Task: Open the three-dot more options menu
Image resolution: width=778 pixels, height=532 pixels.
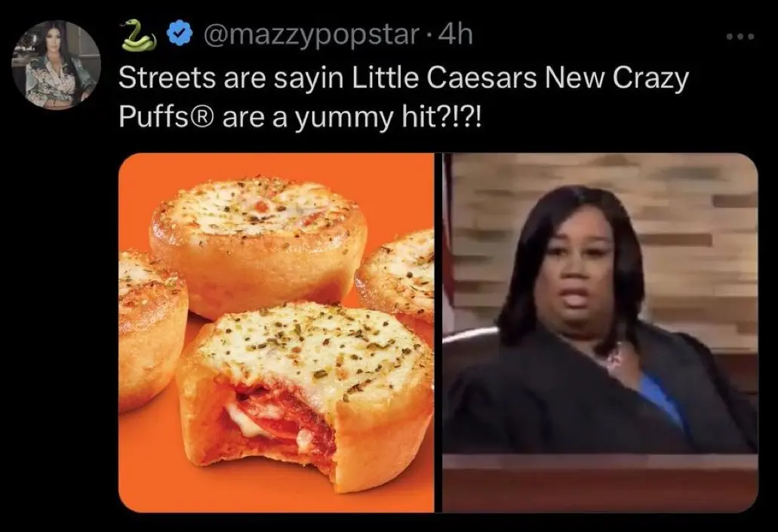Action: tap(740, 36)
